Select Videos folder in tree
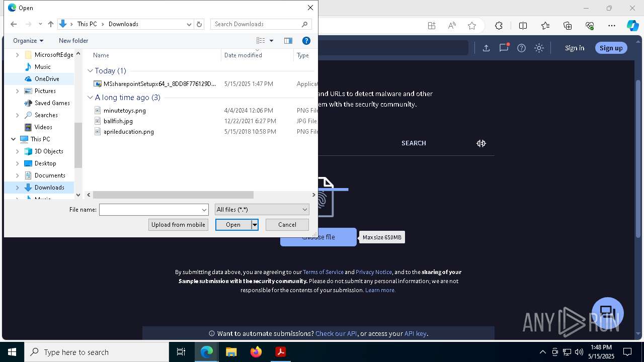 pyautogui.click(x=43, y=127)
